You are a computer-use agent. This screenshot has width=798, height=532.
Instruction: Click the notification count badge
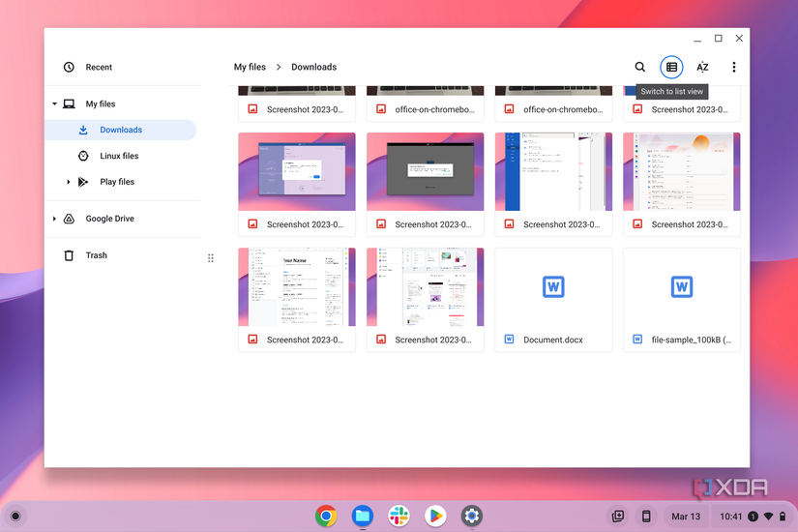pyautogui.click(x=753, y=517)
